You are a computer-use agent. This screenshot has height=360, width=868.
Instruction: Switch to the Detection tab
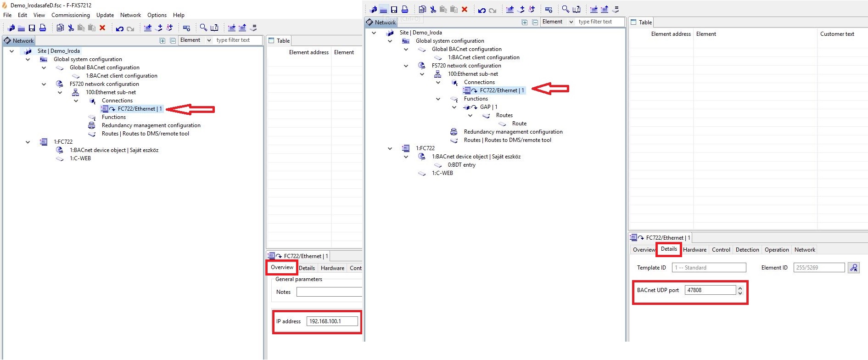coord(747,250)
